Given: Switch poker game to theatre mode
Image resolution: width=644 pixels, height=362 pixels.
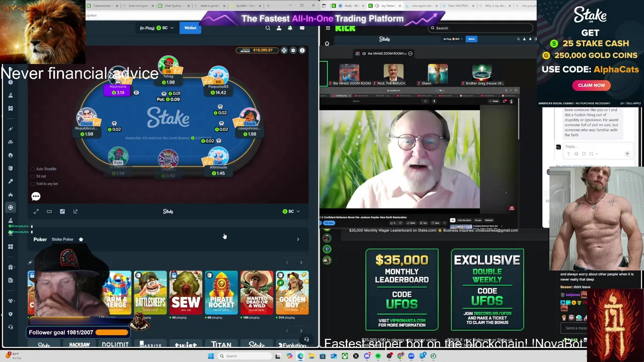Looking at the screenshot, I should pyautogui.click(x=49, y=212).
